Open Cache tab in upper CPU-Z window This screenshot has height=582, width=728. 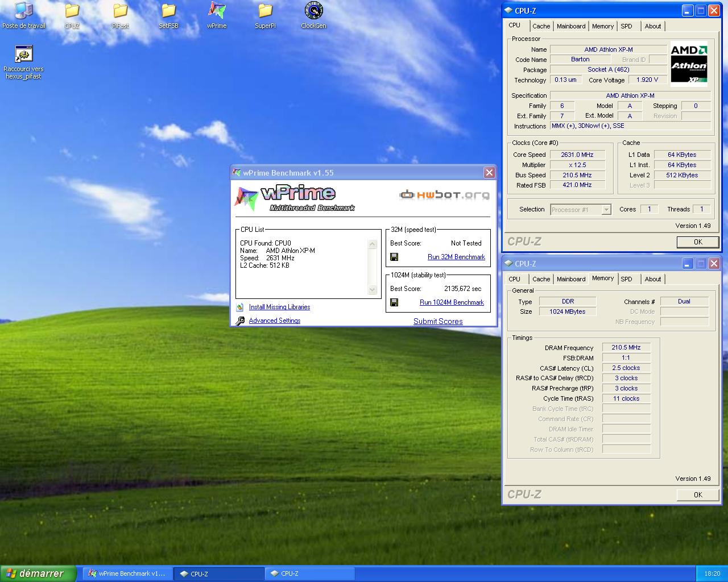[541, 26]
